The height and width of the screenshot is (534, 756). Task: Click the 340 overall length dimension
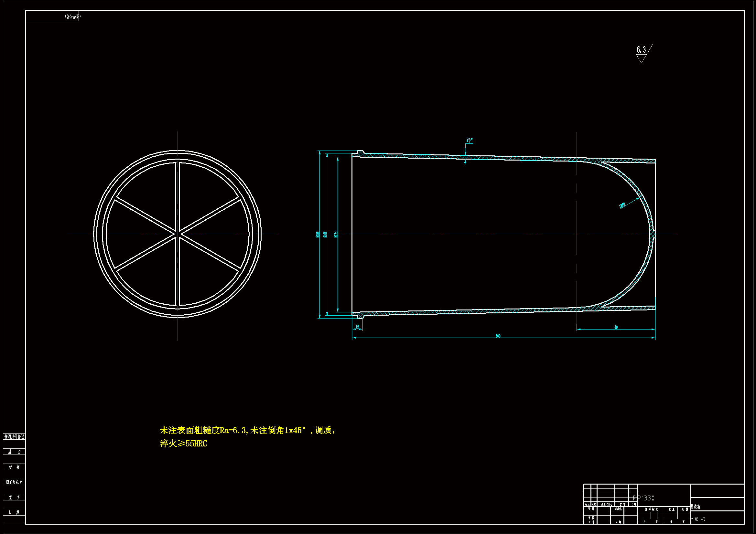[498, 336]
